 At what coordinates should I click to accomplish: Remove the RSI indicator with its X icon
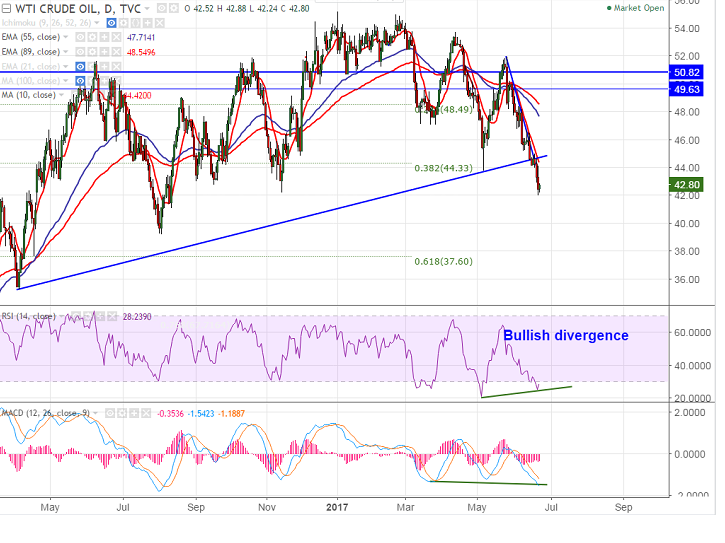pyautogui.click(x=112, y=316)
